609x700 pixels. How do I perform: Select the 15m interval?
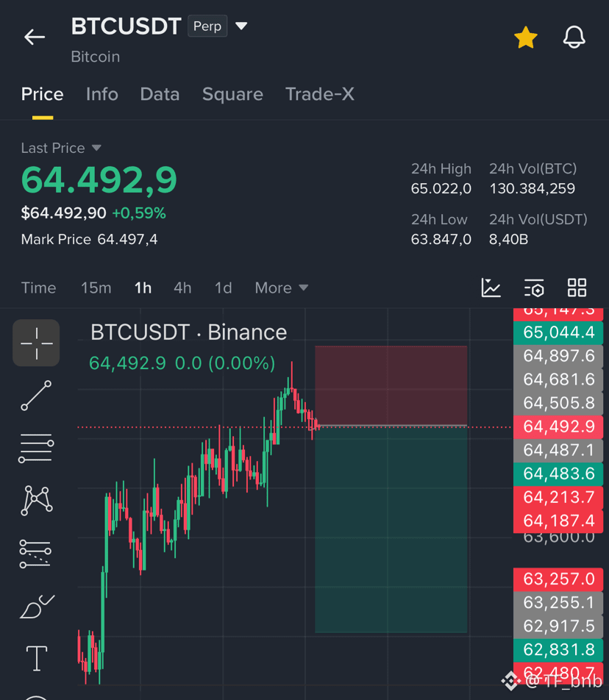(x=96, y=288)
